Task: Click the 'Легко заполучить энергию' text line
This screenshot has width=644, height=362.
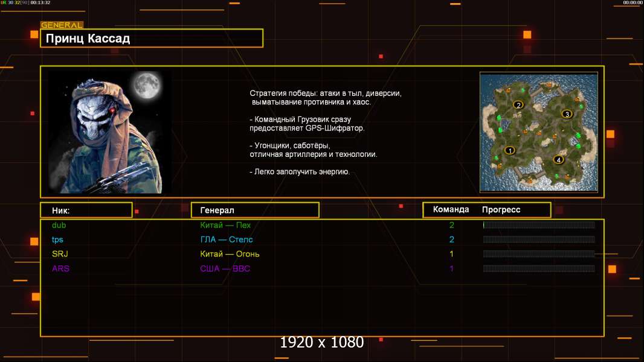Action: click(x=300, y=172)
